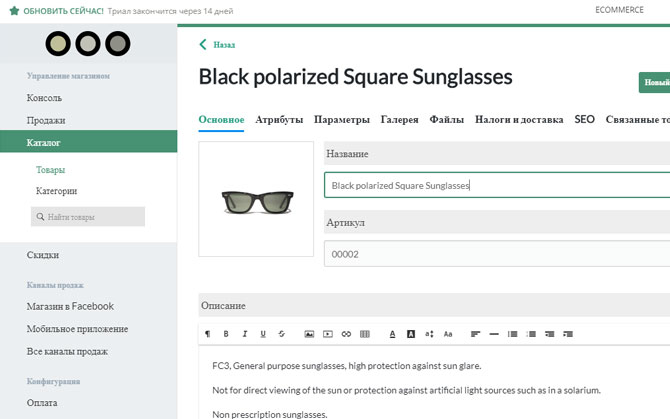Switch to the Атрибуты tab
The width and height of the screenshot is (670, 419).
[x=279, y=120]
